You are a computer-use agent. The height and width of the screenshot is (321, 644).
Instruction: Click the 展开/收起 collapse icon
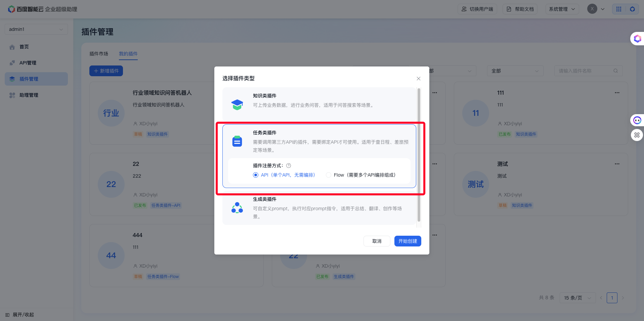coord(7,315)
